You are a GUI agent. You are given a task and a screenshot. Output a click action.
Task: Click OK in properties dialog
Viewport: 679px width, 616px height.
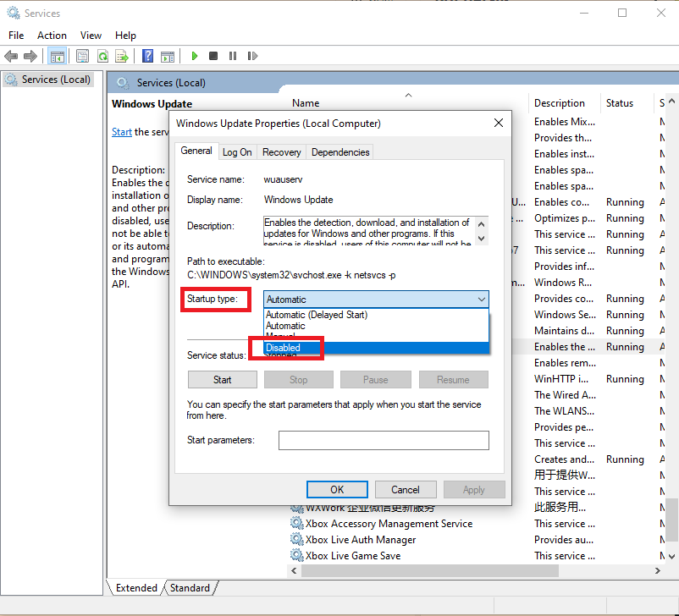(337, 490)
